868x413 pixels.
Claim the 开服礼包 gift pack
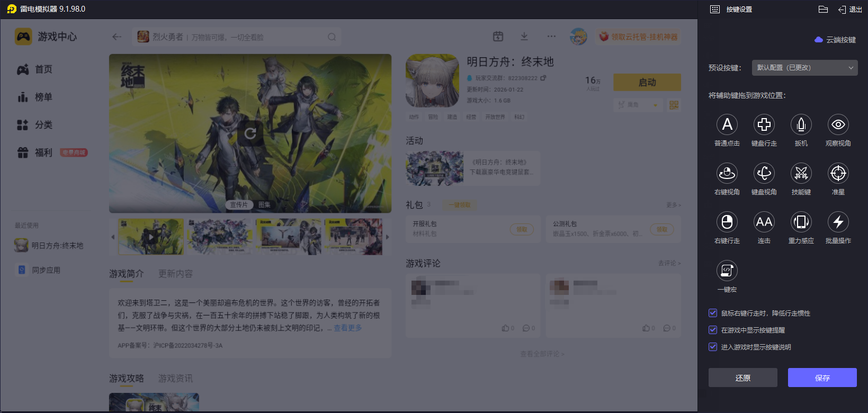click(x=522, y=229)
